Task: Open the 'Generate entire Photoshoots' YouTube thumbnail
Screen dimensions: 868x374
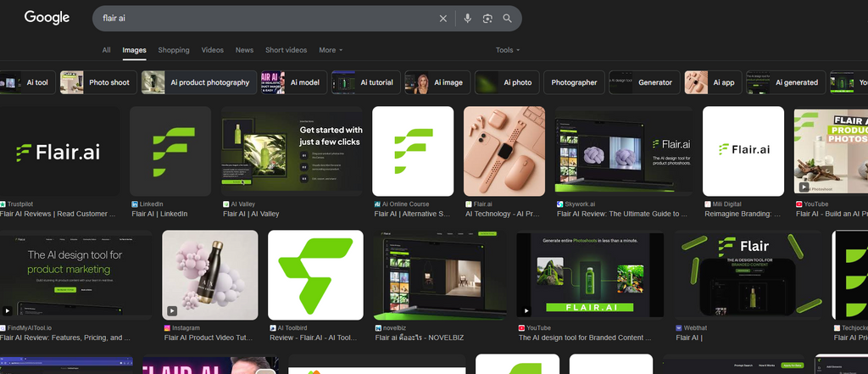Action: (590, 275)
